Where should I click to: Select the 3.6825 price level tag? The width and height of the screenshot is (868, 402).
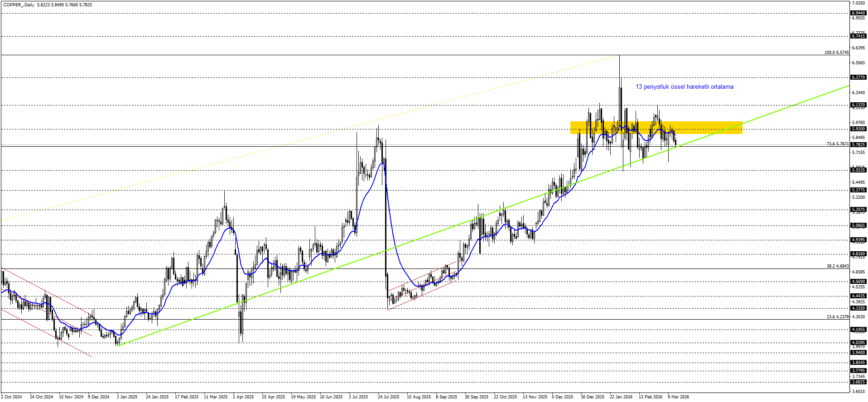[x=858, y=382]
